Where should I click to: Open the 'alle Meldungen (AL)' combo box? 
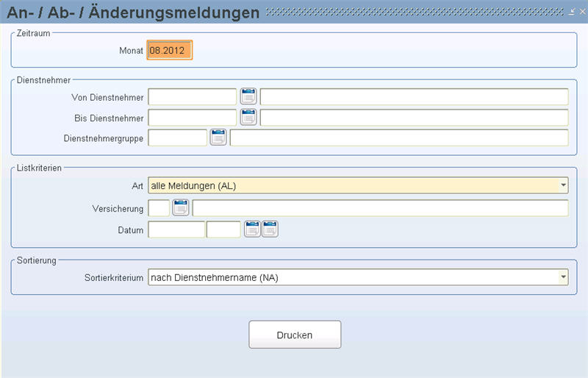pos(358,185)
